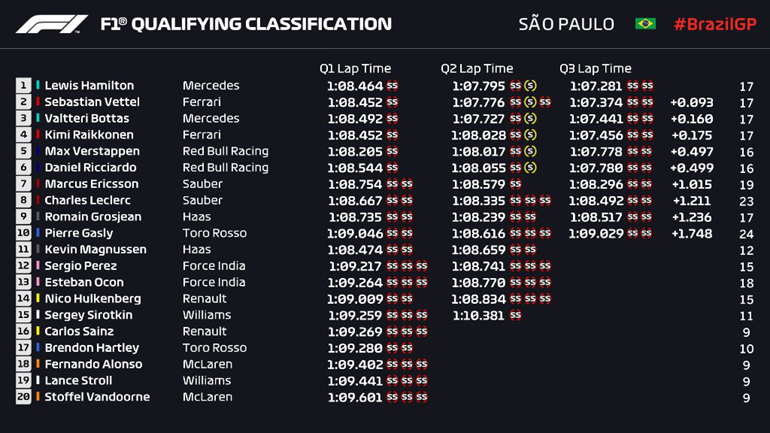This screenshot has width=770, height=433.
Task: Select the São Paulo location title
Action: pyautogui.click(x=566, y=24)
